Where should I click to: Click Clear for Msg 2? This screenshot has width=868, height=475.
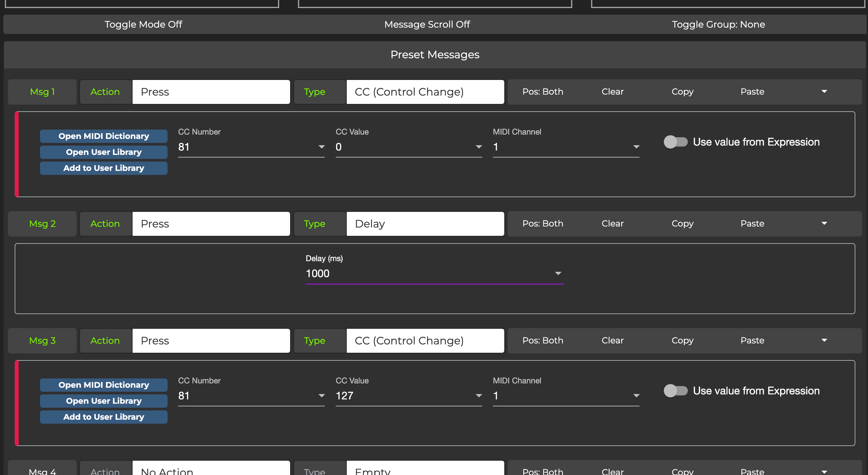(612, 224)
